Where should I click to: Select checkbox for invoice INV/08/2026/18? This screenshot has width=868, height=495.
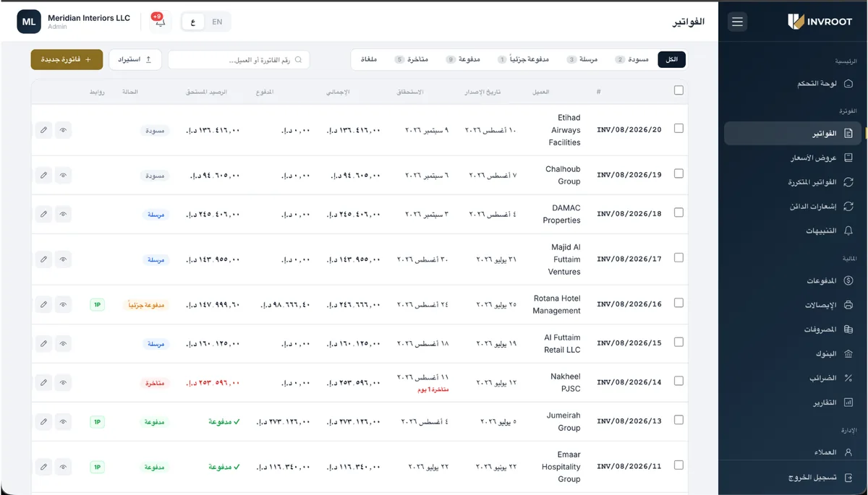tap(678, 212)
